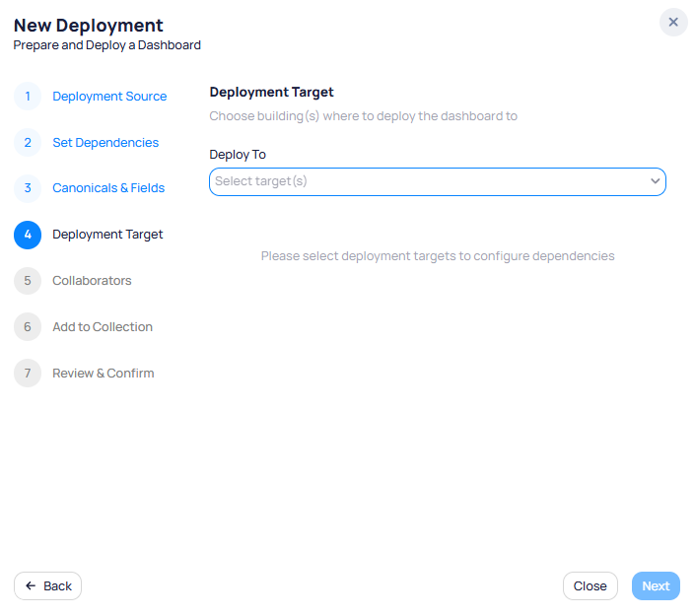Click 'Prepare and Deploy a Dashboard' subtitle

107,45
